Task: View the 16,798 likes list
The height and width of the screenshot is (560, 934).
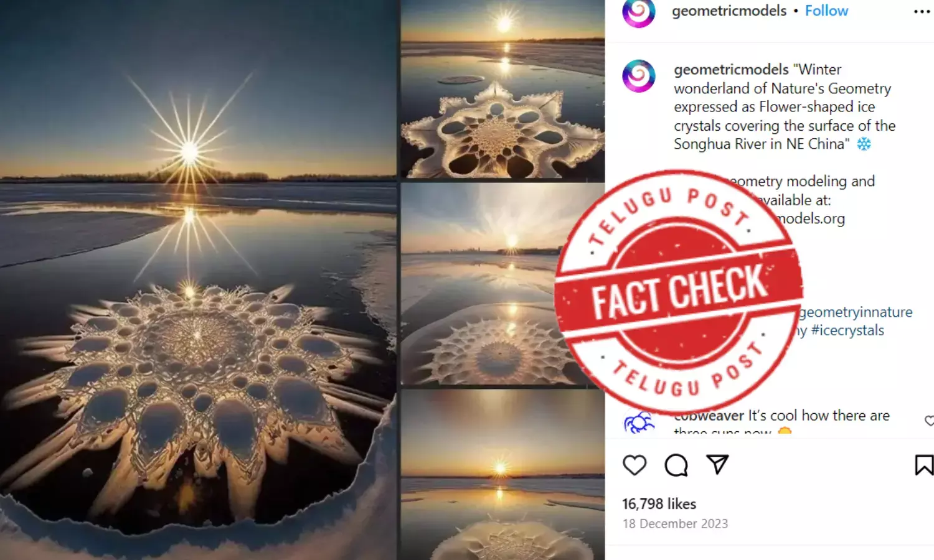Action: point(659,504)
